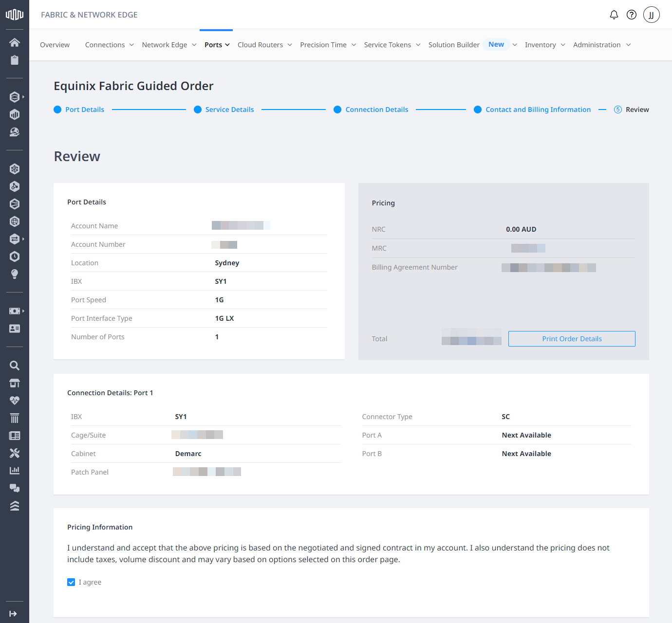Open the globe-in-hand sustainability sidebar icon

[15, 132]
